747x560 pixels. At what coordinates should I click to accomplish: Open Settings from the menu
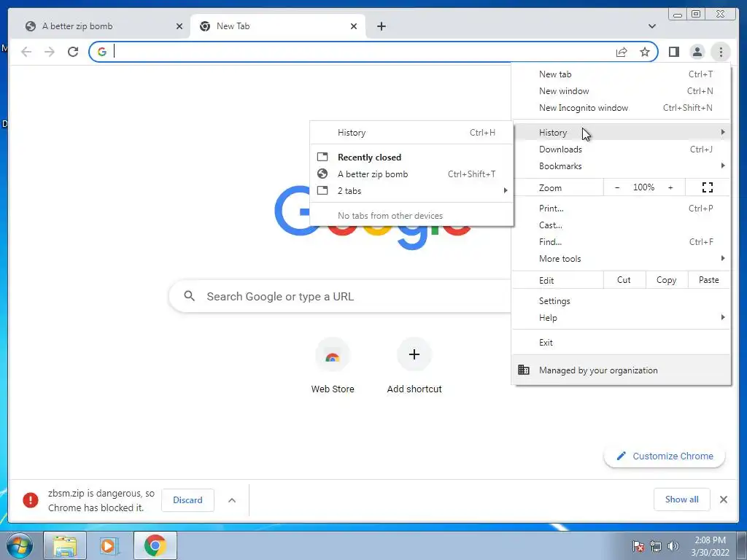pyautogui.click(x=622, y=301)
